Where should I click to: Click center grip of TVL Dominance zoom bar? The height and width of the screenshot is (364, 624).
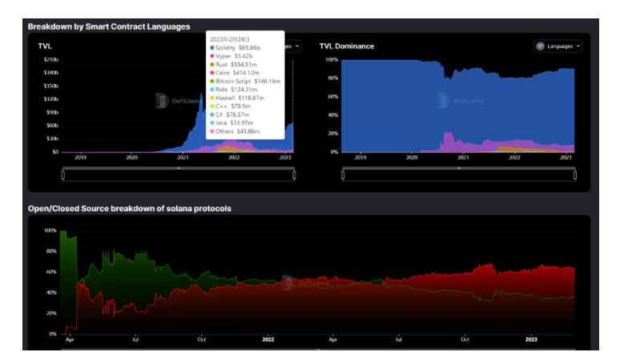(x=458, y=169)
